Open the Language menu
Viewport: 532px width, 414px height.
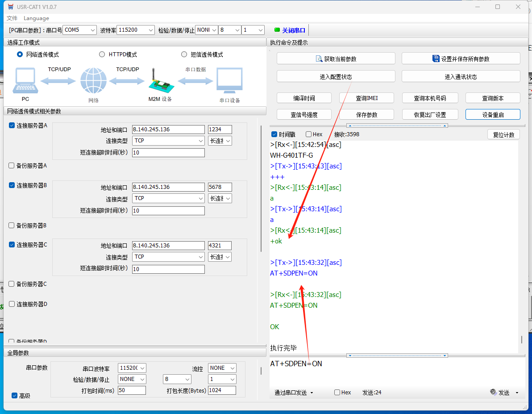[36, 18]
